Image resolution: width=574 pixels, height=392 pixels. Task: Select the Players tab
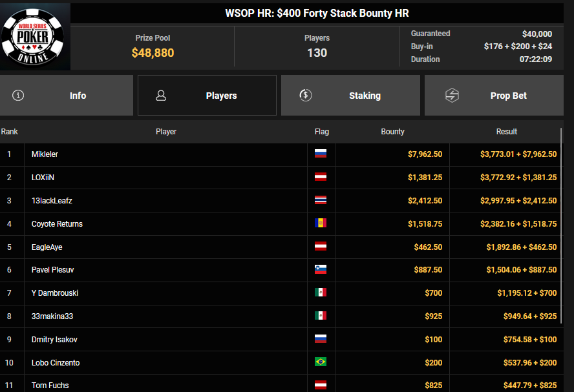207,96
